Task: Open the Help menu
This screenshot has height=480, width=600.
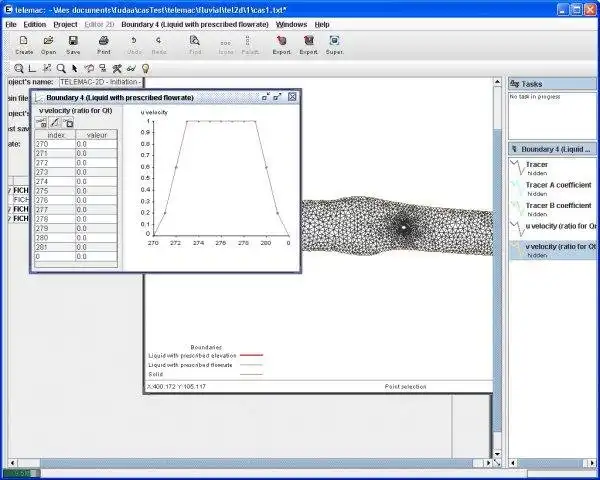Action: pyautogui.click(x=322, y=24)
